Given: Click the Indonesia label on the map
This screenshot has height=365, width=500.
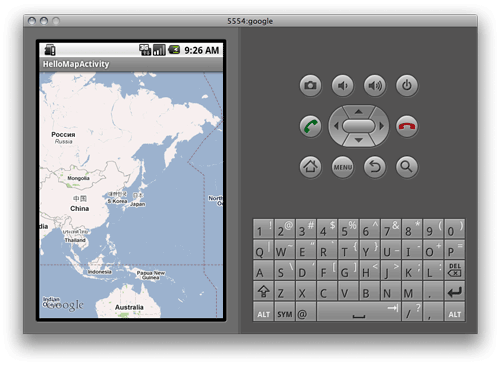Looking at the screenshot, I should (99, 272).
